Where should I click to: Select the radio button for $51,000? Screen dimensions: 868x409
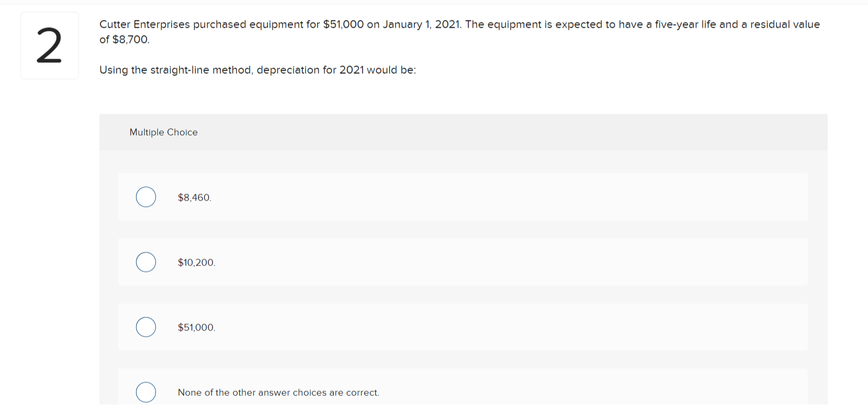(x=145, y=327)
